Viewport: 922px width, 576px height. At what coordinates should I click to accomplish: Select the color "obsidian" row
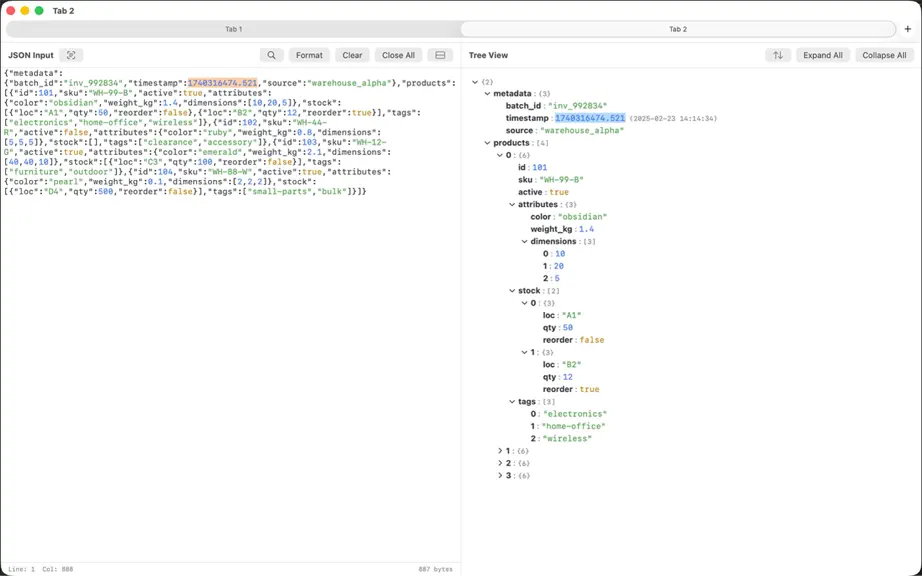(x=569, y=217)
